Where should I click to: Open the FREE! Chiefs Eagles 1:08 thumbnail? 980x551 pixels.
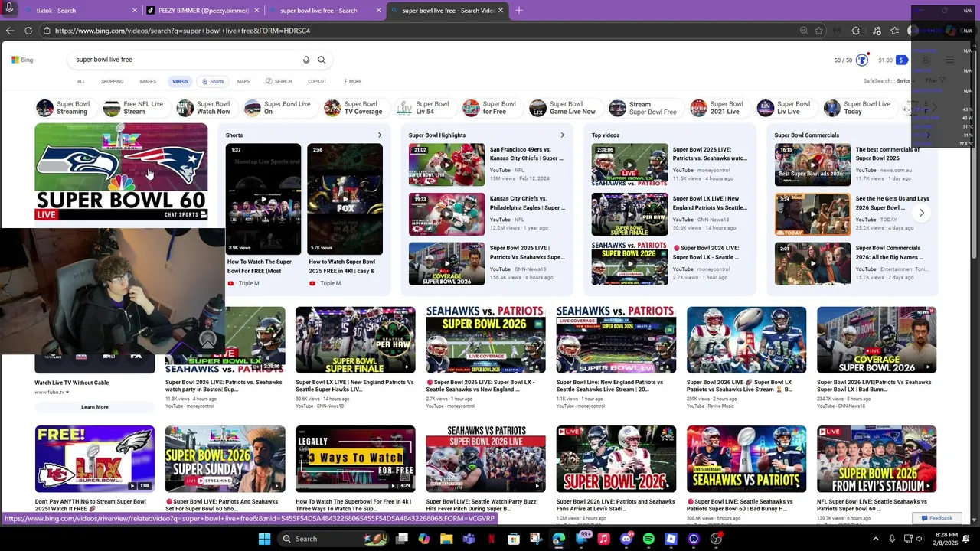point(95,459)
